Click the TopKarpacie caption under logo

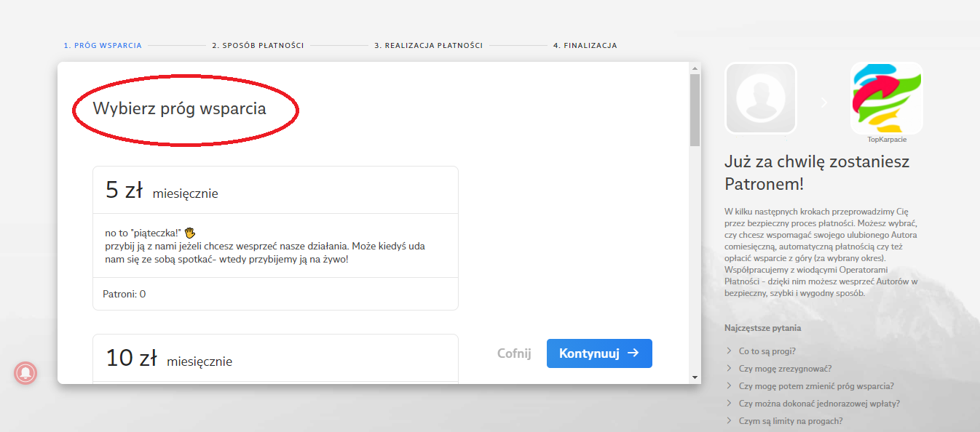[887, 140]
